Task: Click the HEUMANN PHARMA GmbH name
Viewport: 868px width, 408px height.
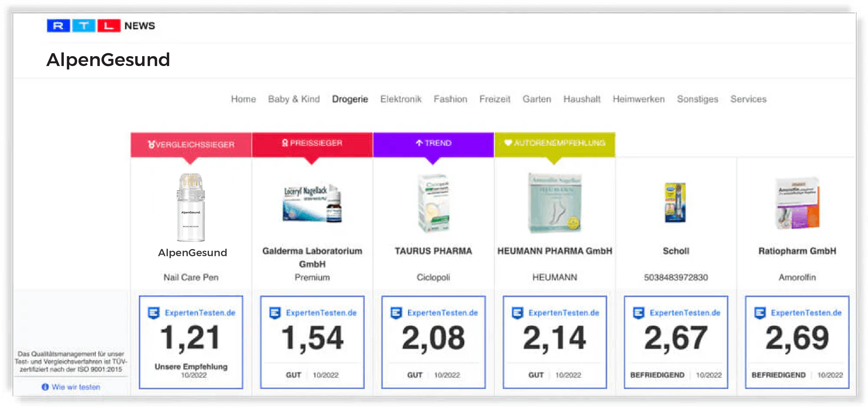Action: coord(555,251)
